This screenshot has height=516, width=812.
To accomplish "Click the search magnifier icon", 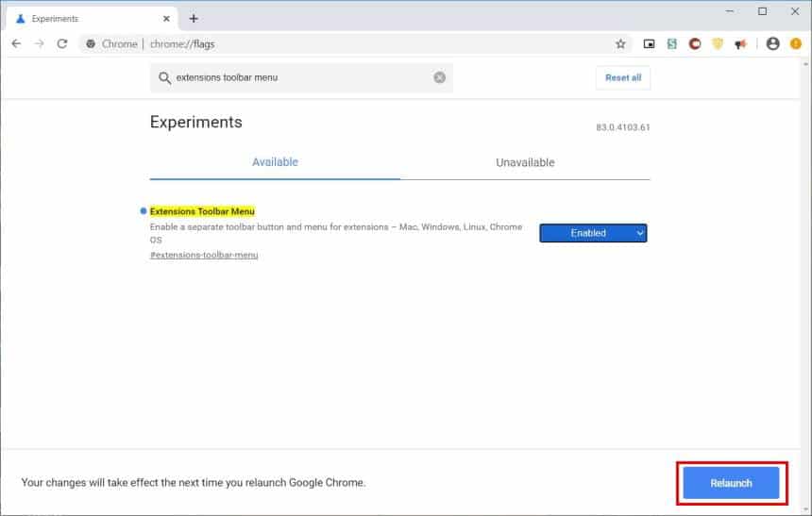I will tap(164, 77).
